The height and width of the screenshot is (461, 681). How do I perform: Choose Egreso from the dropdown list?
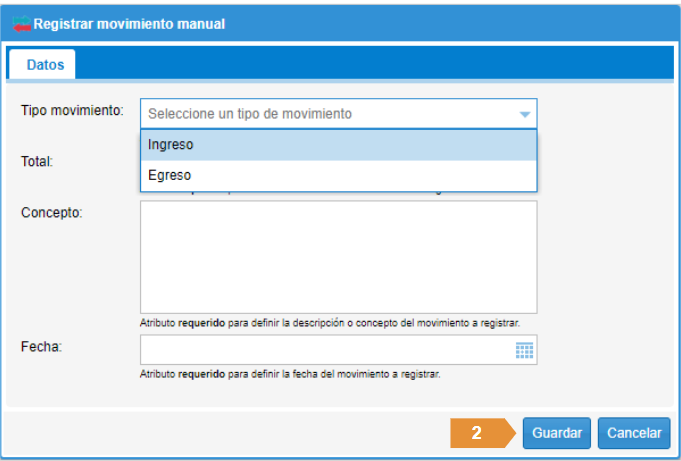tap(338, 175)
